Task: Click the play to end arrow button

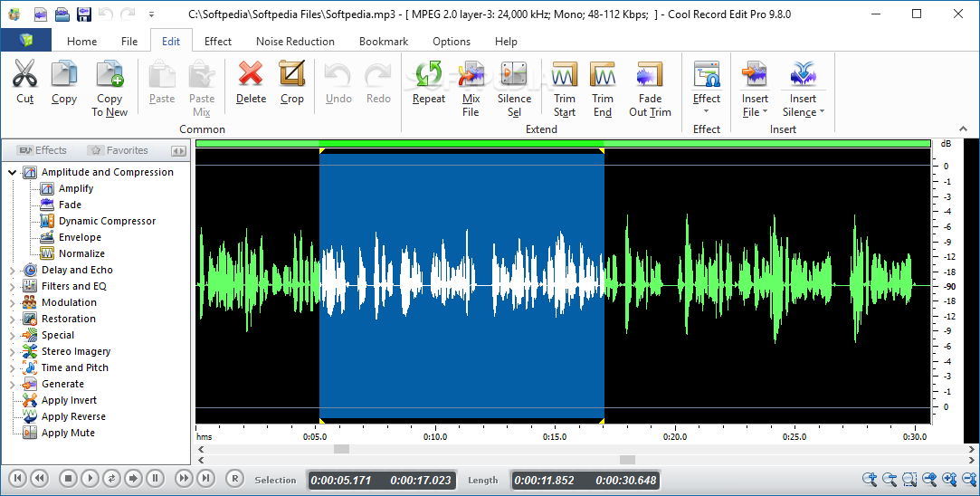Action: coord(133,479)
